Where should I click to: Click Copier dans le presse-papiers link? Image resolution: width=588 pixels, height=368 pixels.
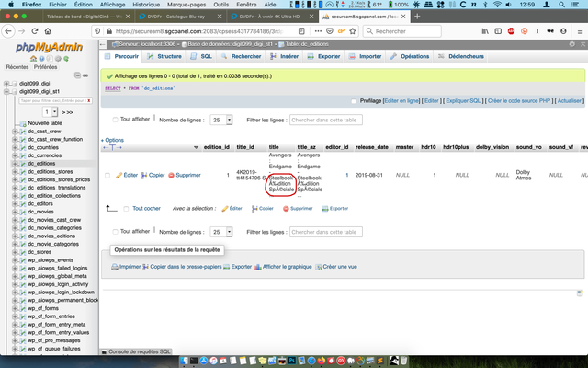point(186,267)
